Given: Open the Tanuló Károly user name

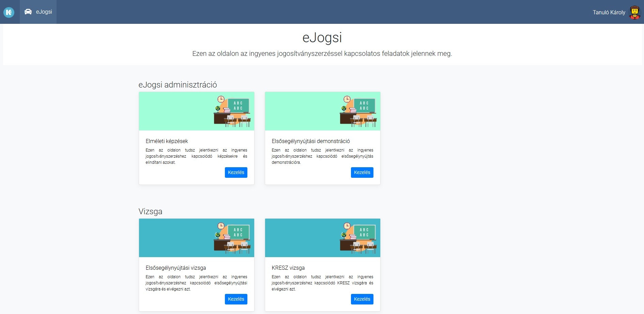Looking at the screenshot, I should [x=609, y=12].
